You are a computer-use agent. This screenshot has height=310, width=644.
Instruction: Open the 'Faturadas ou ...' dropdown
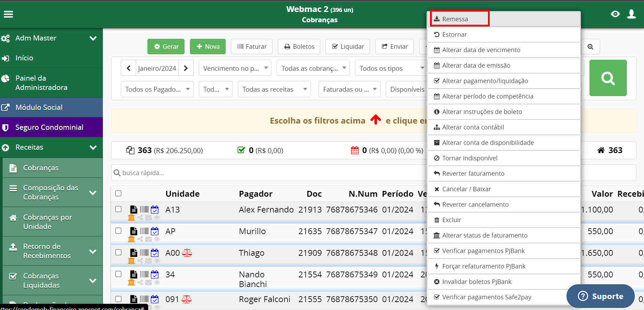point(349,89)
